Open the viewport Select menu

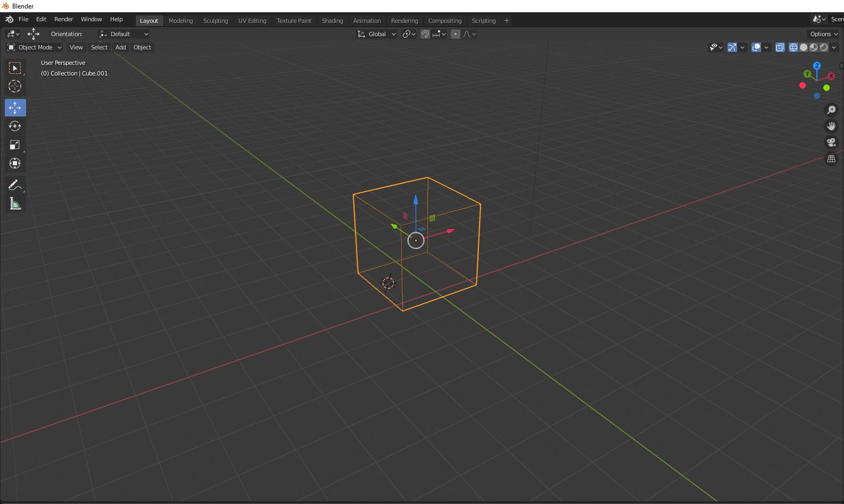(99, 47)
